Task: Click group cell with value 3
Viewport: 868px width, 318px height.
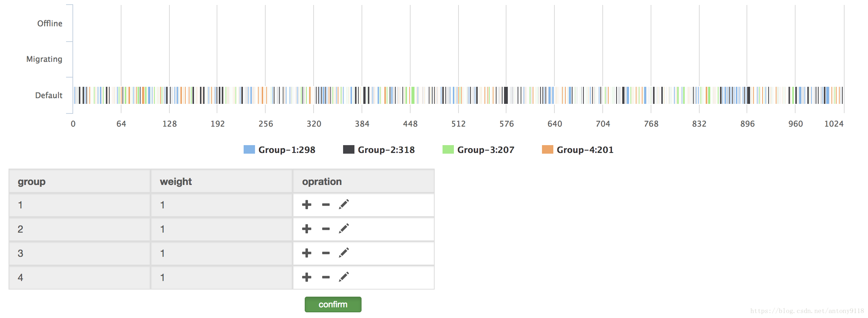Action: (x=80, y=253)
